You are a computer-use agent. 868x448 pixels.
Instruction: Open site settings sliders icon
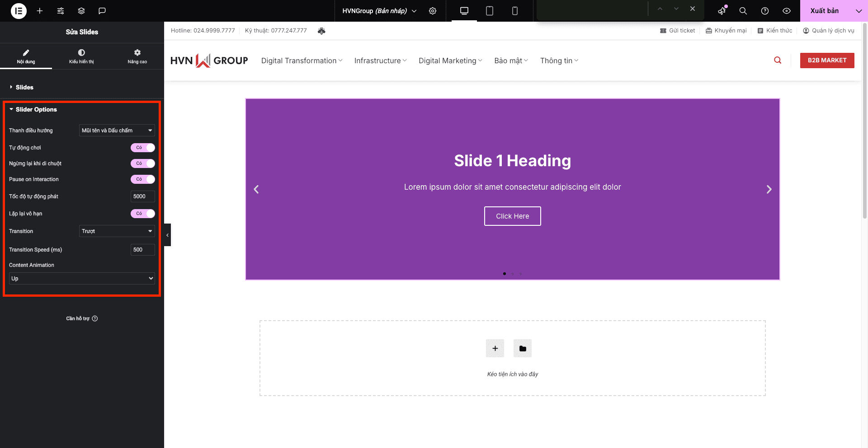coord(61,11)
